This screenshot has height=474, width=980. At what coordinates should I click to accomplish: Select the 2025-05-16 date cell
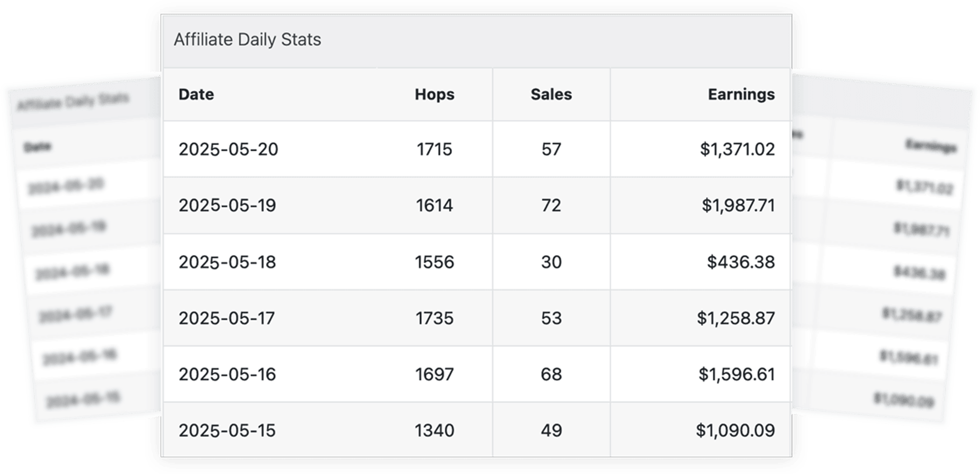pyautogui.click(x=227, y=374)
